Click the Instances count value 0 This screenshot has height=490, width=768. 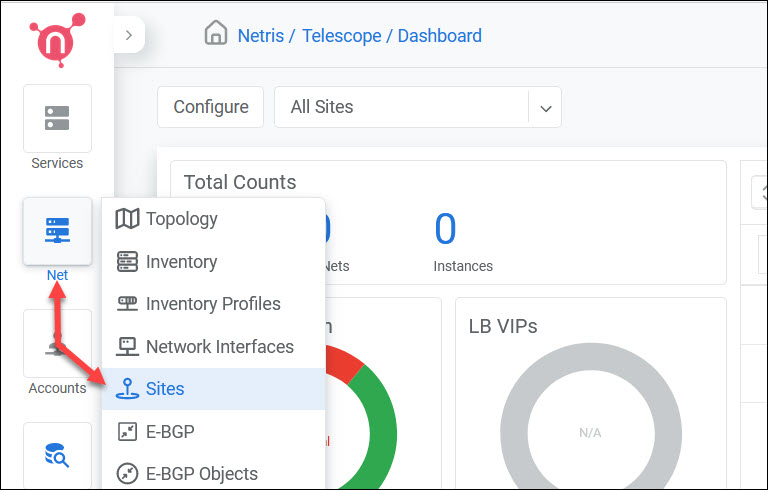(x=445, y=229)
